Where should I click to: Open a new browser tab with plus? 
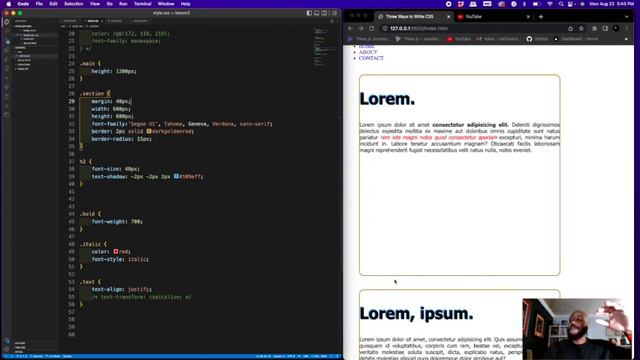(541, 17)
